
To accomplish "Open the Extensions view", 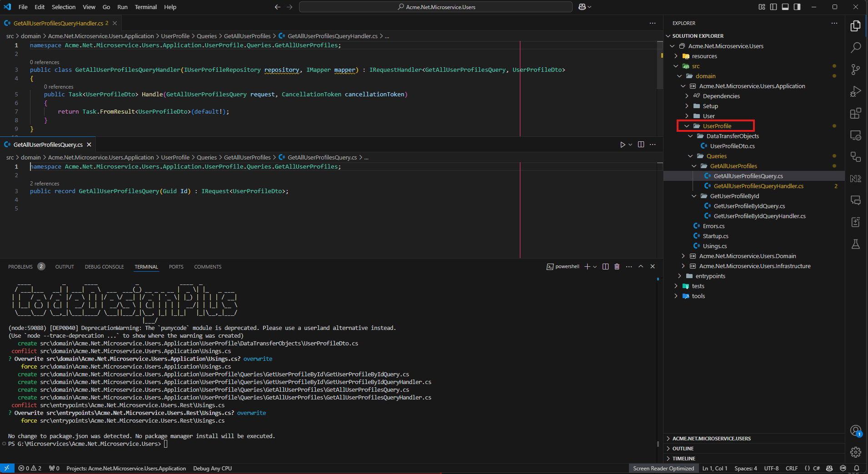I will click(x=856, y=113).
